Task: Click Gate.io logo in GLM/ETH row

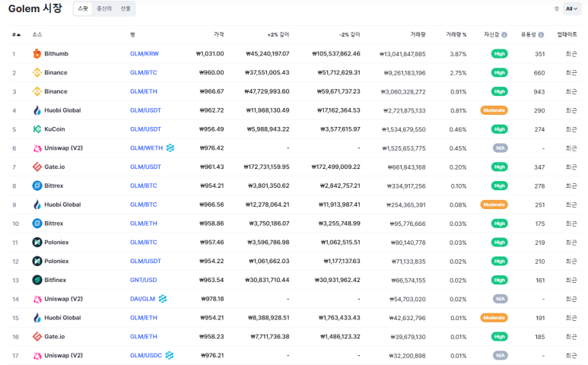Action: (x=37, y=337)
